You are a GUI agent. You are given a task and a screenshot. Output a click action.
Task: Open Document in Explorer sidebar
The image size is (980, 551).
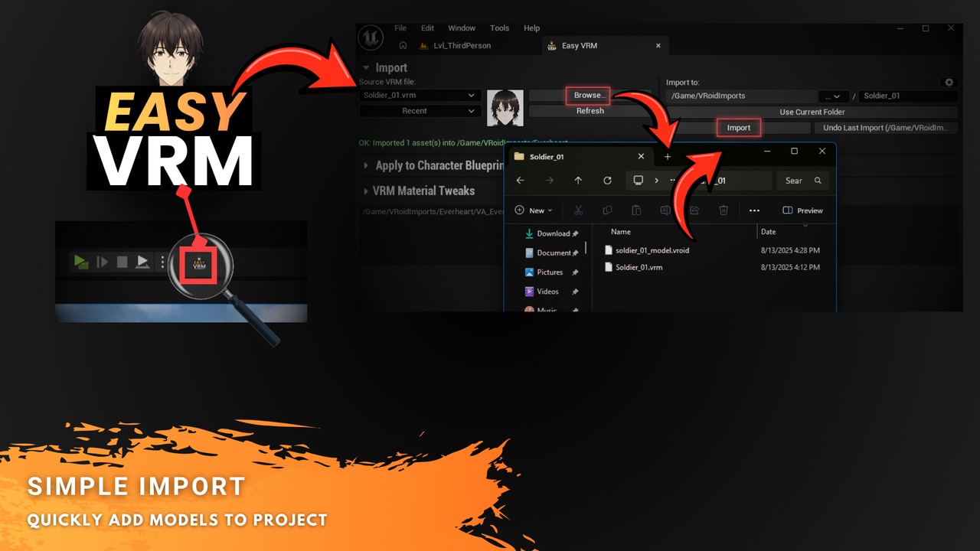point(552,253)
